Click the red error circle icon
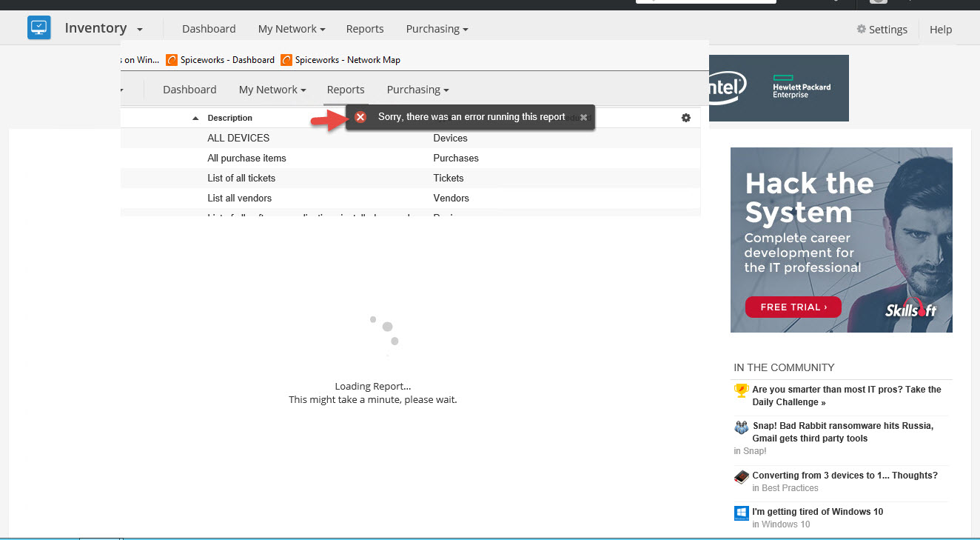Image resolution: width=980 pixels, height=540 pixels. point(360,117)
